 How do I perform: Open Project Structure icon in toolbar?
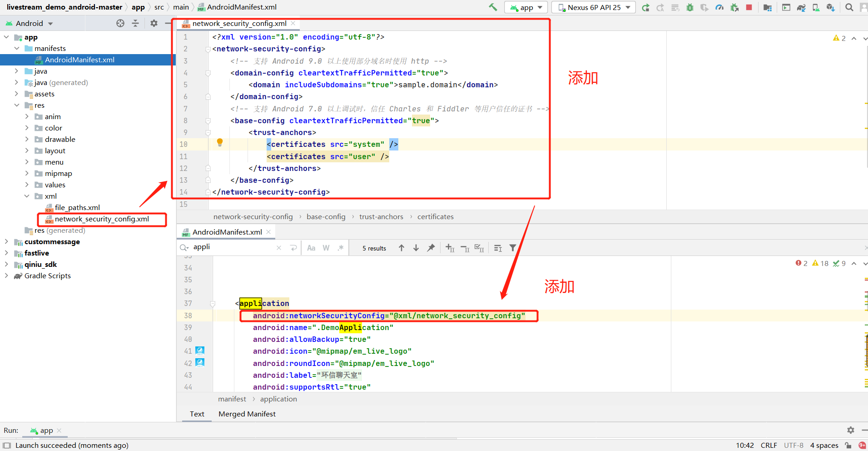point(768,7)
